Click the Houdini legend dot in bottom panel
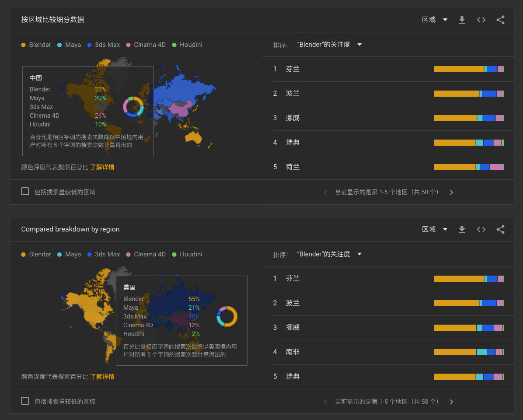This screenshot has width=523, height=420. 174,255
